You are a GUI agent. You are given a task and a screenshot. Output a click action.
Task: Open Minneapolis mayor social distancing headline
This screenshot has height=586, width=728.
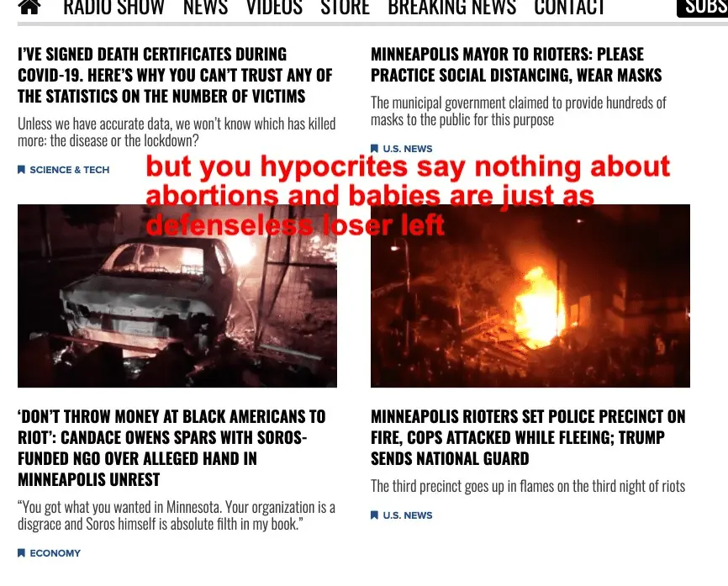516,65
